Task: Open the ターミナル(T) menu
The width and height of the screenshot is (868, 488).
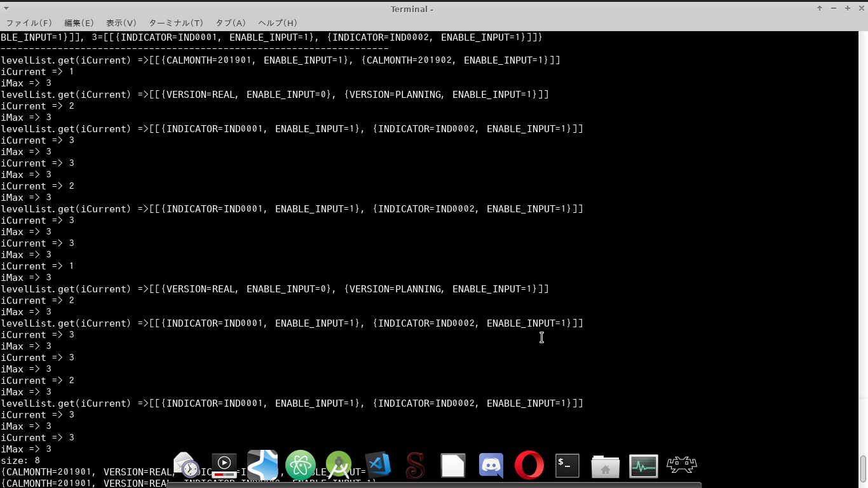Action: [x=176, y=23]
